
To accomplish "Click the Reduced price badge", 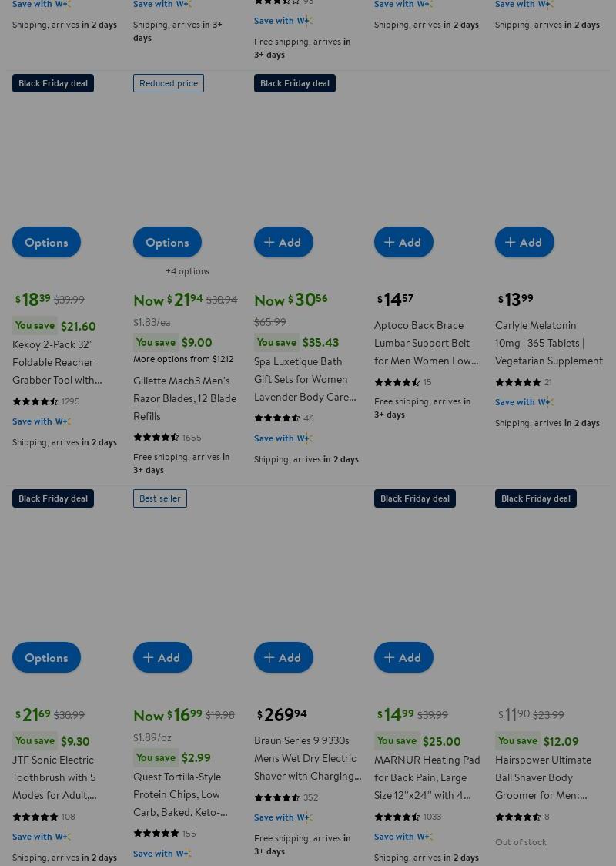I will [x=168, y=83].
